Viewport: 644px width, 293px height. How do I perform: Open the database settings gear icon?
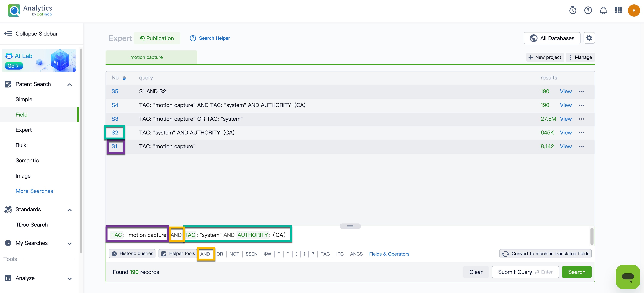(589, 38)
